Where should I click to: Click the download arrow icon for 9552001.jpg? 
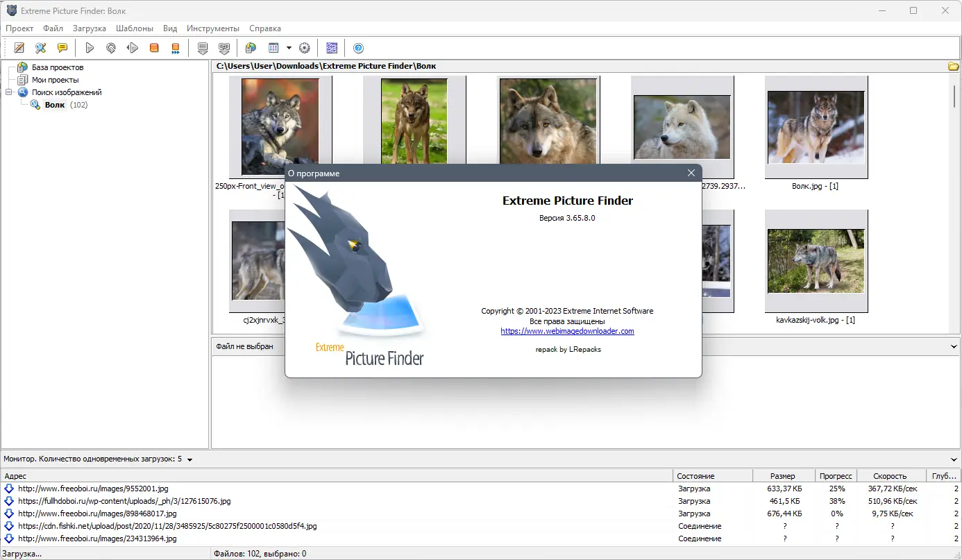pyautogui.click(x=9, y=489)
